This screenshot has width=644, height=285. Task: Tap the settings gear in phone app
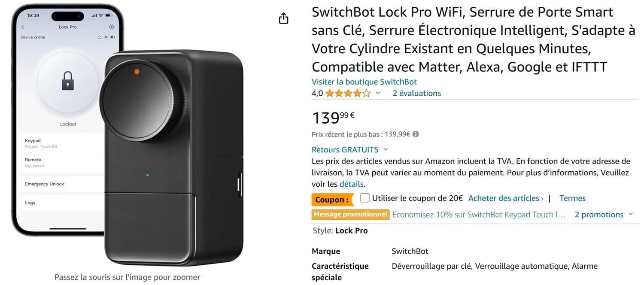(x=112, y=27)
